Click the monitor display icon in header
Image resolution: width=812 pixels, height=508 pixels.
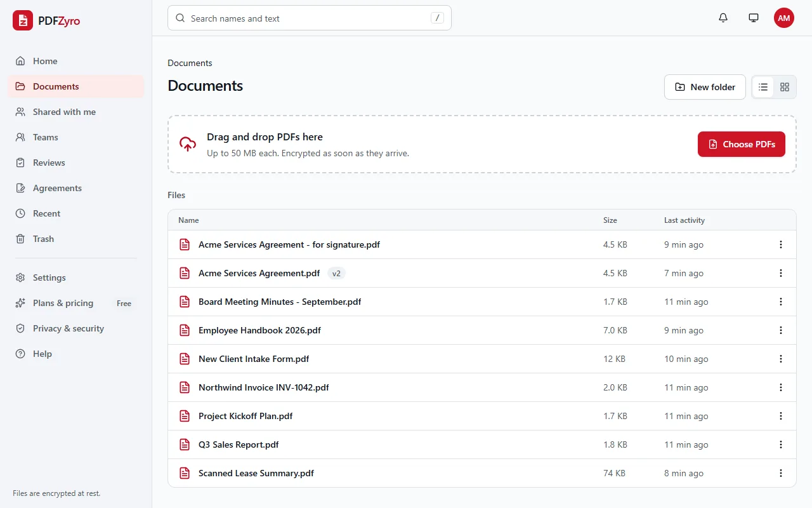click(x=754, y=18)
